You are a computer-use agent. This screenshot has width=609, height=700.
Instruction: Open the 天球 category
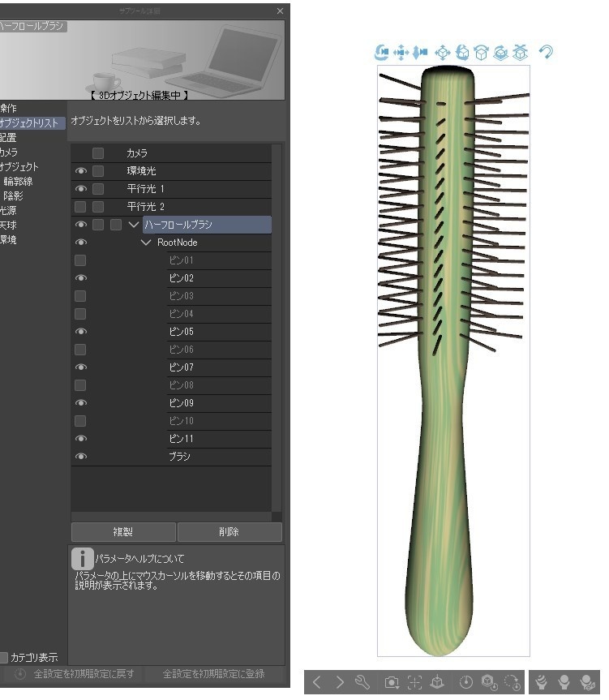(9, 225)
